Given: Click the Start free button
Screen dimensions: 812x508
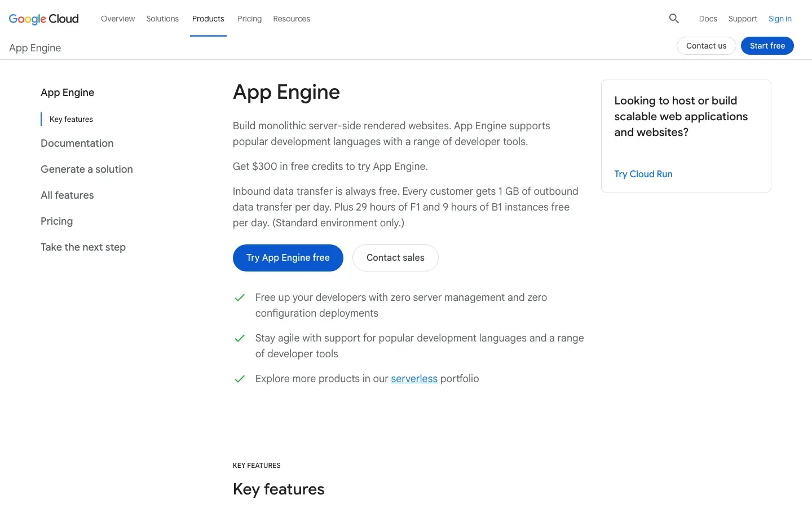Looking at the screenshot, I should pos(767,46).
